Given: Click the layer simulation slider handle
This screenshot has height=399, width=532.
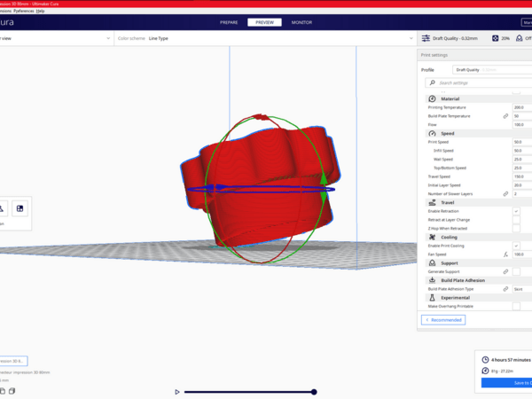Looking at the screenshot, I should [314, 391].
